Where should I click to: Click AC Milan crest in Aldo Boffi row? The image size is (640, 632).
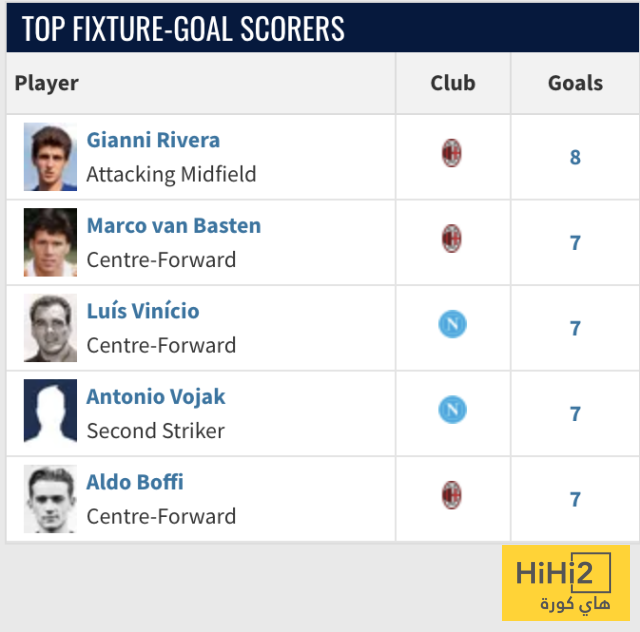(x=452, y=495)
